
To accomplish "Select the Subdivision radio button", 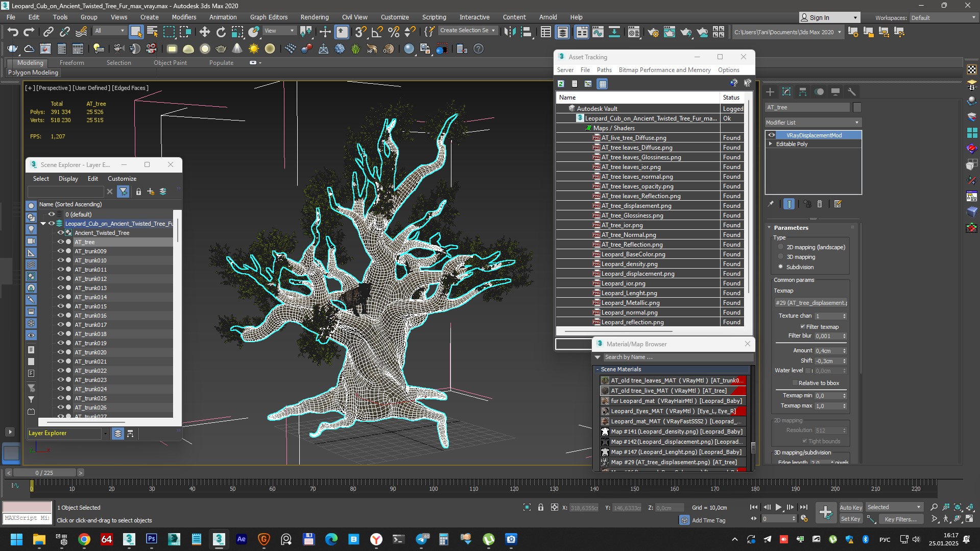I will [780, 267].
